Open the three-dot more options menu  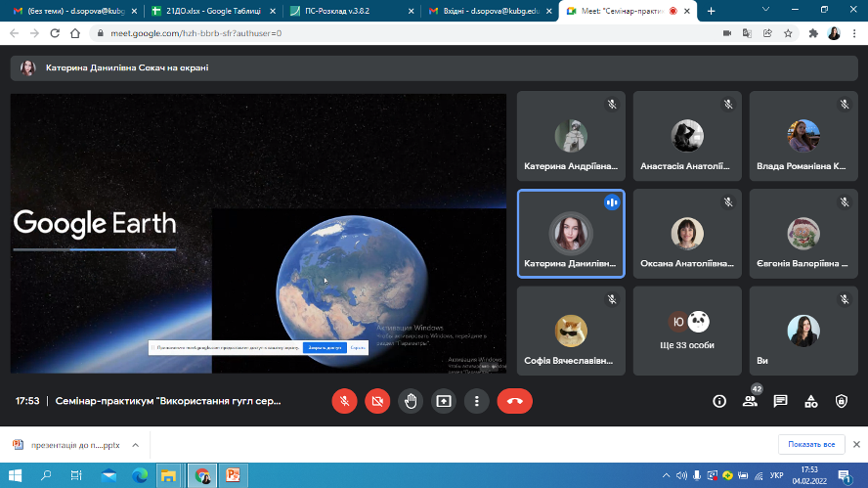[x=476, y=401]
